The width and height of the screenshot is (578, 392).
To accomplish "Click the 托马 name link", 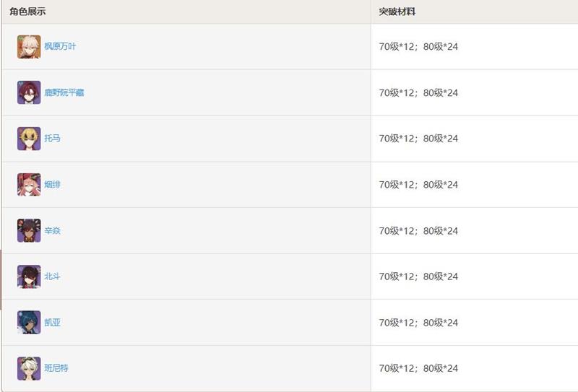I will [52, 139].
